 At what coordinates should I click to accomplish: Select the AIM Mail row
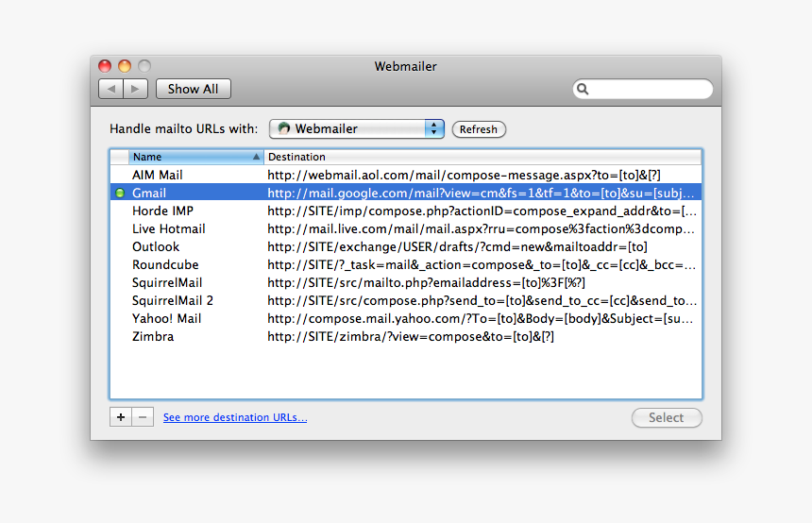(x=406, y=175)
